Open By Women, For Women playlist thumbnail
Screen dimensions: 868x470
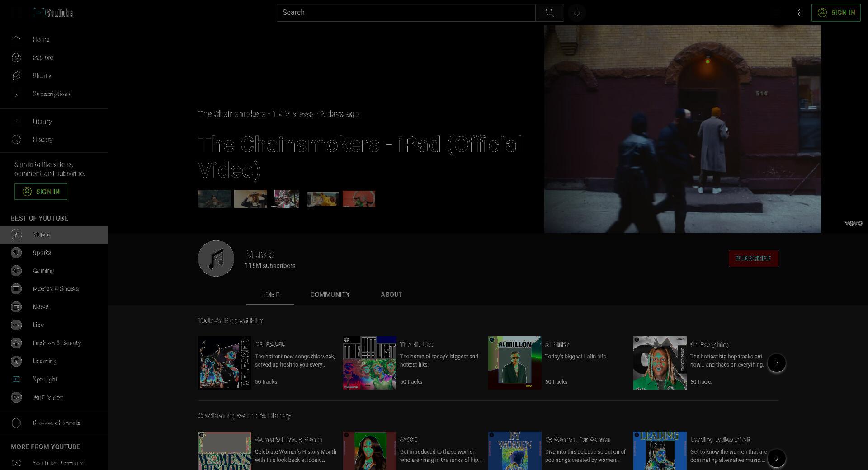click(x=515, y=451)
